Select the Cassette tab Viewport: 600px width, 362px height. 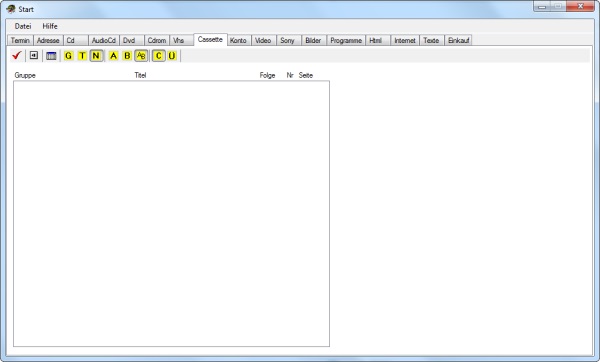tap(210, 39)
